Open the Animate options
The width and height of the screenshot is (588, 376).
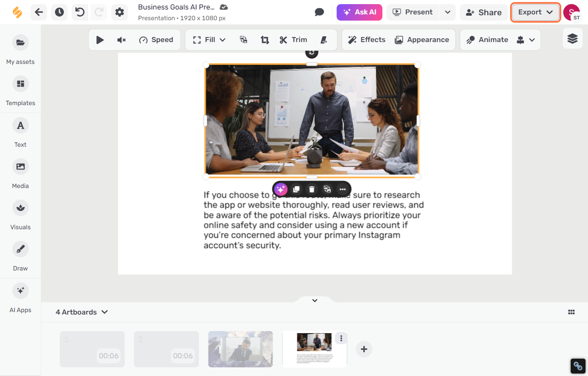tap(487, 40)
